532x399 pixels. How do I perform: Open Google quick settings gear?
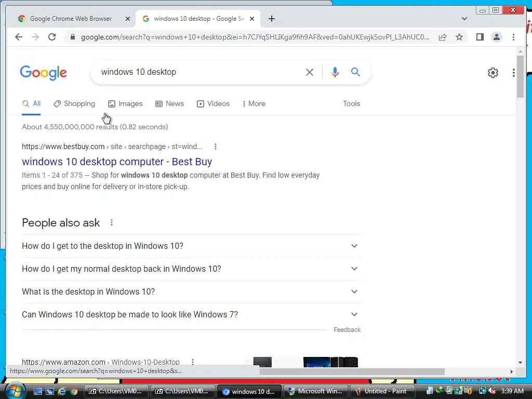click(493, 73)
